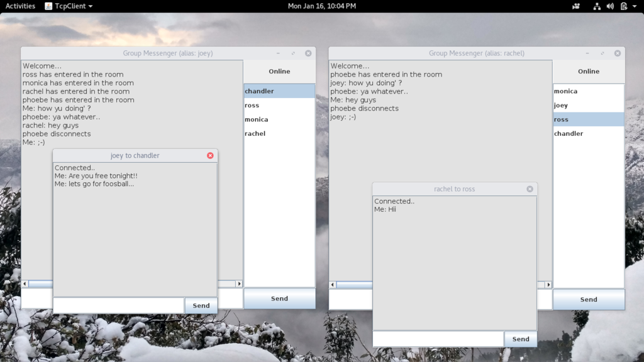Click 'phoebe has entered in the room' in joey's window
Screen dimensions: 644x362
pyautogui.click(x=78, y=100)
